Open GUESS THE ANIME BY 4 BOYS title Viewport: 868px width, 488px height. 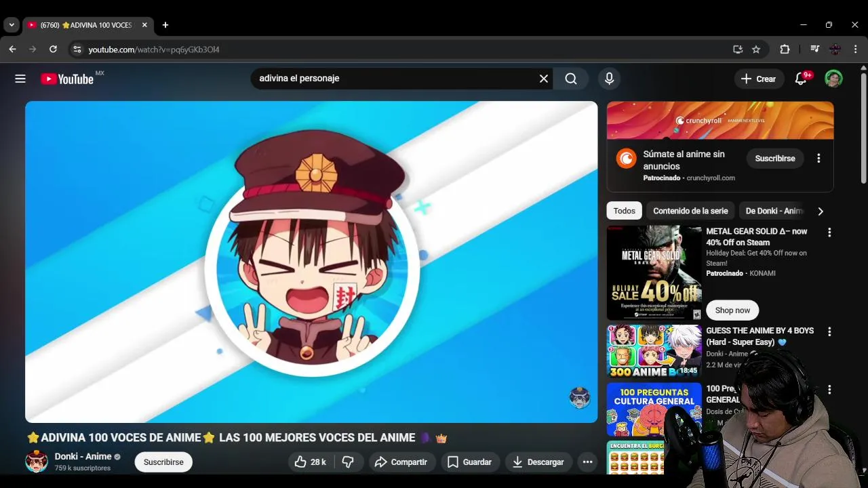pyautogui.click(x=760, y=336)
